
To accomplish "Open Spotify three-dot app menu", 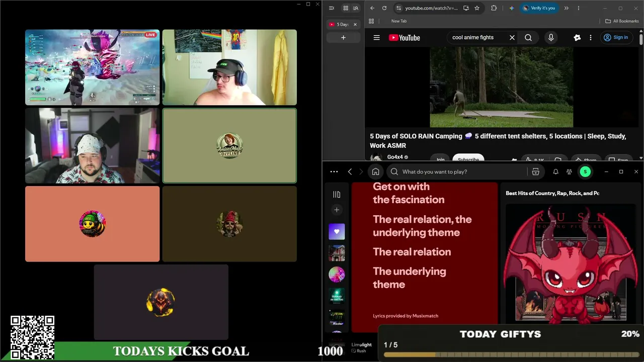I will (334, 172).
